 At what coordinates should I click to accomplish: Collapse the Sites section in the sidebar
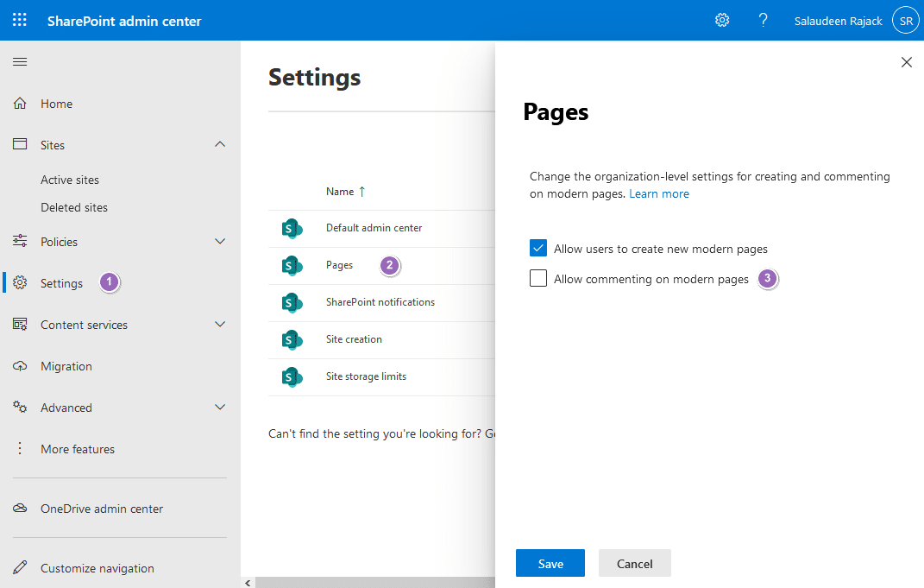[x=220, y=144]
